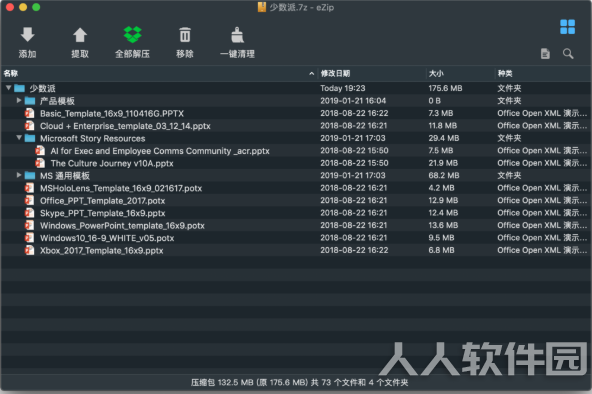Click the 一键清理 broom icon
This screenshot has width=592, height=394.
point(237,35)
